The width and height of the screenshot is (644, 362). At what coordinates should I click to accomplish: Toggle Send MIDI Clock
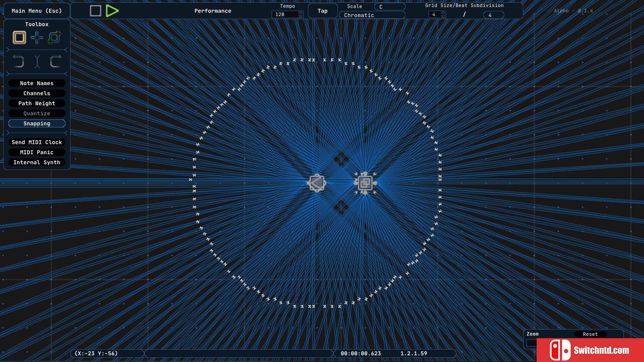[37, 142]
